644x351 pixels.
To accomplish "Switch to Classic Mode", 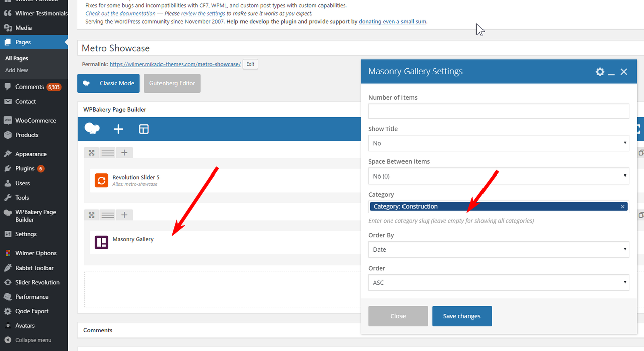I will pyautogui.click(x=109, y=83).
